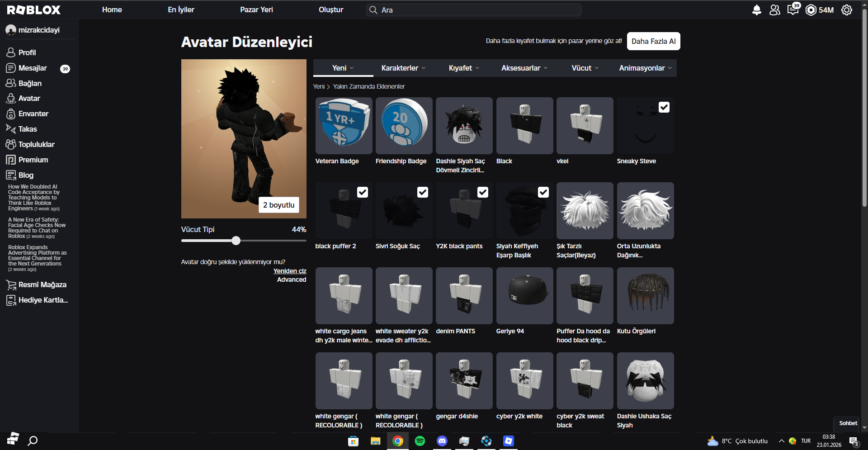Expand the Animasyonlar dropdown
Viewport: 868px width, 450px height.
[646, 68]
